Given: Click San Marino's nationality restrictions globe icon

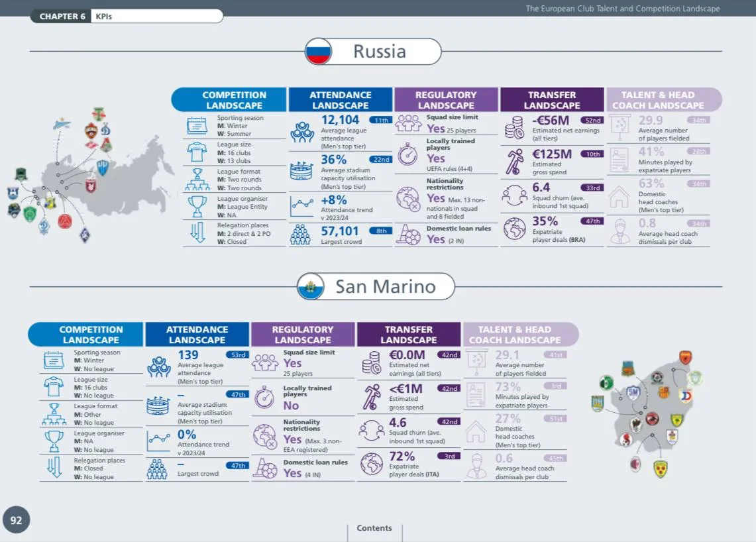Looking at the screenshot, I should 265,436.
